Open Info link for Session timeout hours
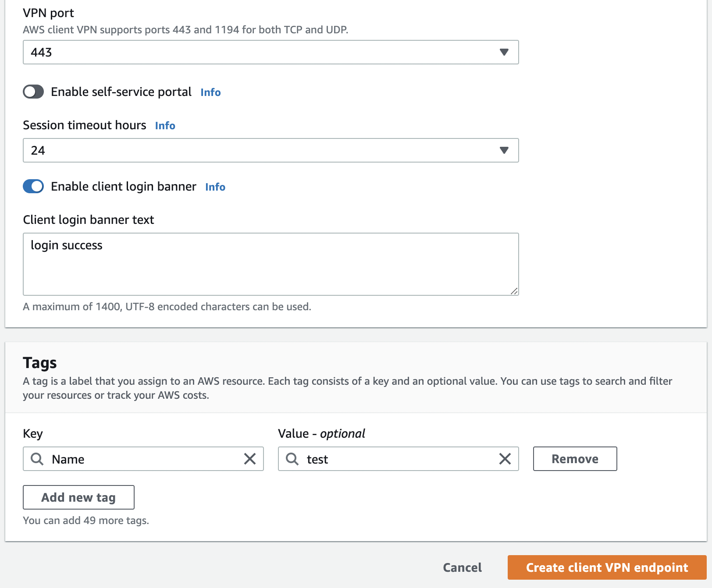712x588 pixels. tap(165, 126)
